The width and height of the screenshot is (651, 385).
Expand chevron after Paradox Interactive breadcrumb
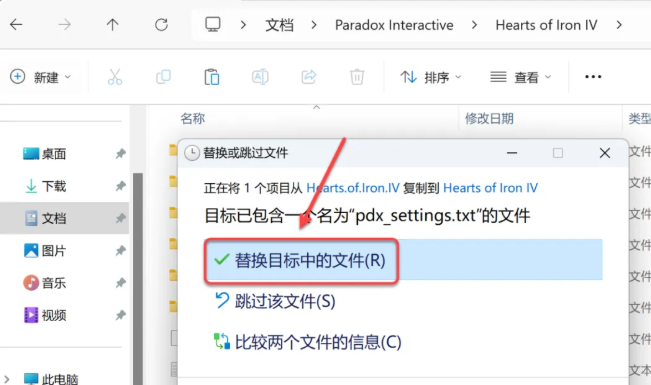coord(474,25)
